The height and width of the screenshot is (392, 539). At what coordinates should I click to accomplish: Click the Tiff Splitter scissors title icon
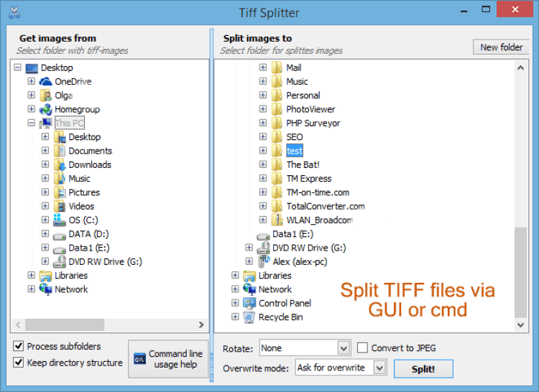tap(13, 13)
